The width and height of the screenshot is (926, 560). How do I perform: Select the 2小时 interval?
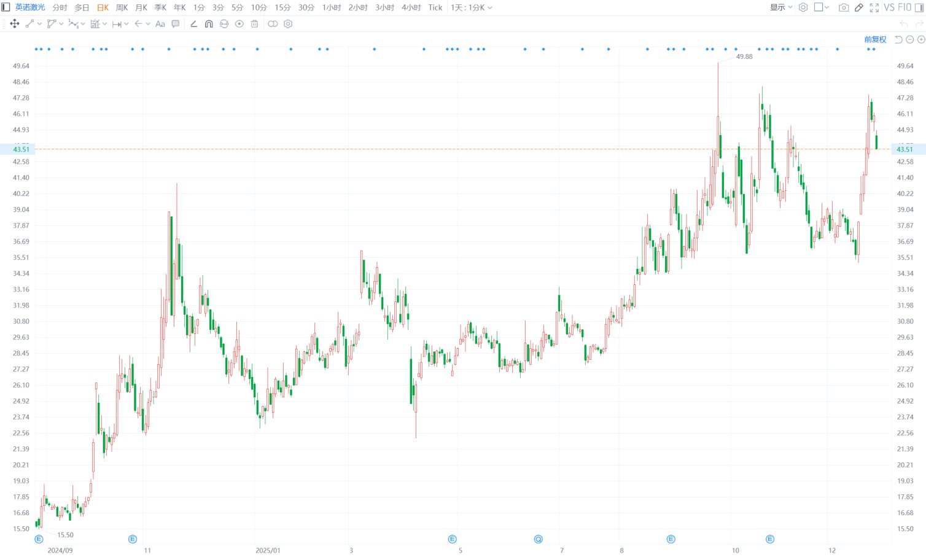point(358,7)
